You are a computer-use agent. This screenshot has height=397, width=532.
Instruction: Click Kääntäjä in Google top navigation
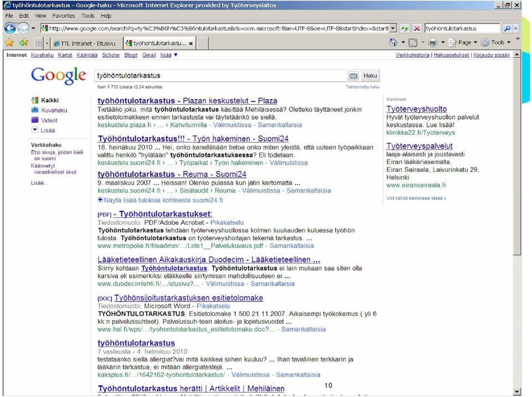coord(87,55)
